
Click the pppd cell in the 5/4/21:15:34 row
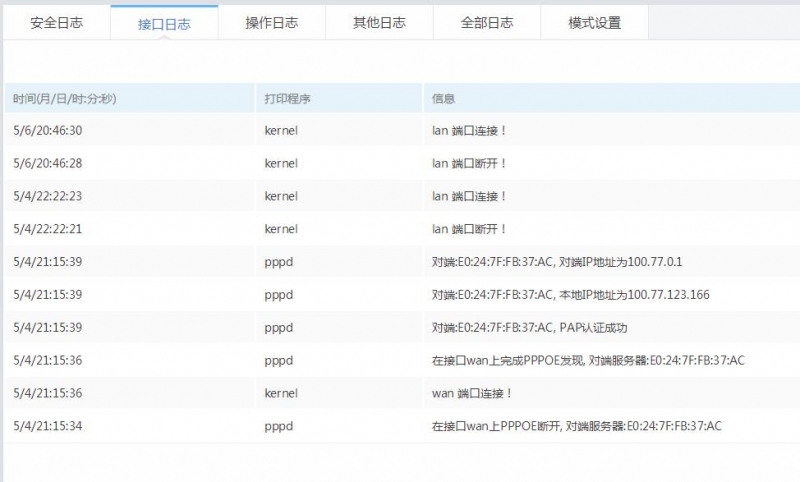coord(279,426)
